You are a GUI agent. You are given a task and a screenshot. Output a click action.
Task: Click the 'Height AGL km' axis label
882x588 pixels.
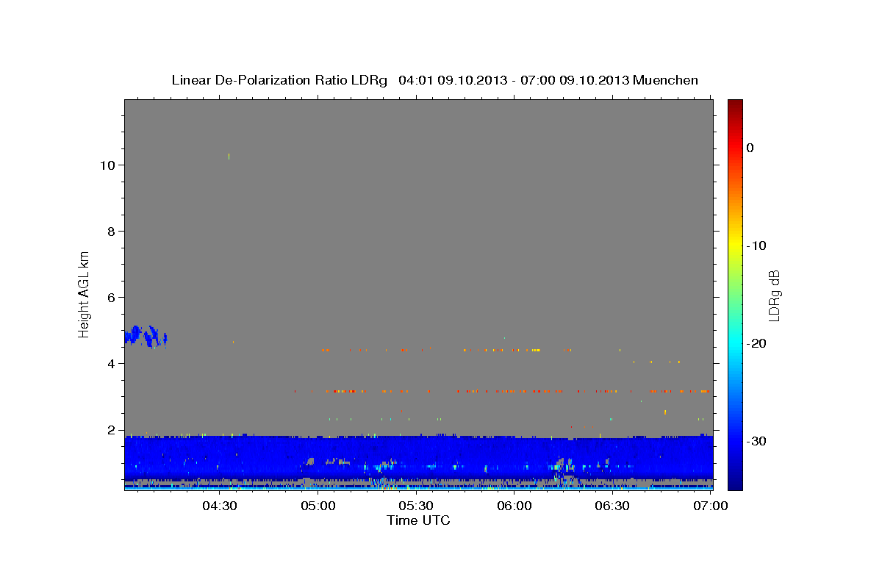point(85,293)
